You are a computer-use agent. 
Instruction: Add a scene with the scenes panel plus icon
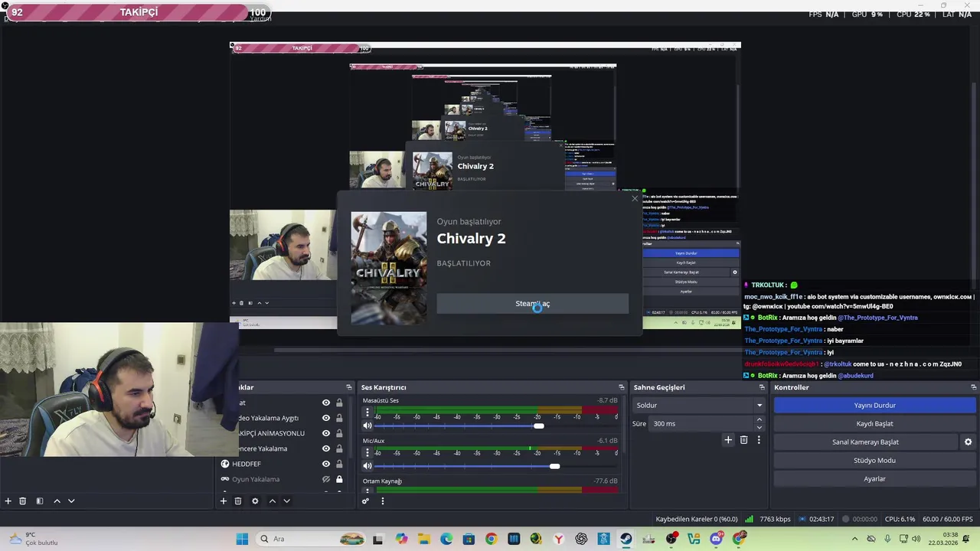pos(8,501)
